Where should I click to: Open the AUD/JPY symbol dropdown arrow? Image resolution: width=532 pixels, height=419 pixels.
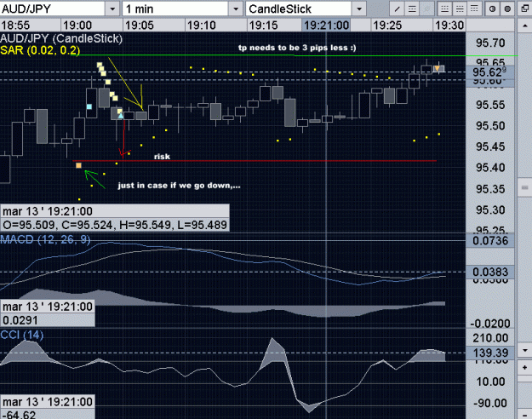112,9
